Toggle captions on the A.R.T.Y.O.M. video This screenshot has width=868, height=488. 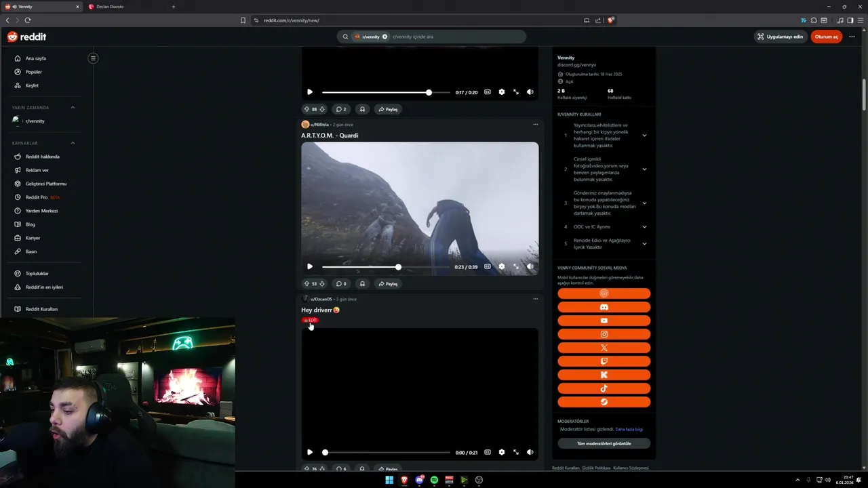tap(488, 266)
